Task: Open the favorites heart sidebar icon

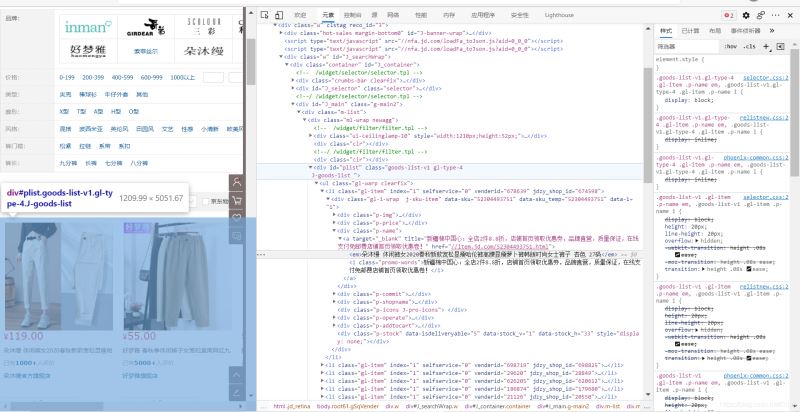Action: 237,218
